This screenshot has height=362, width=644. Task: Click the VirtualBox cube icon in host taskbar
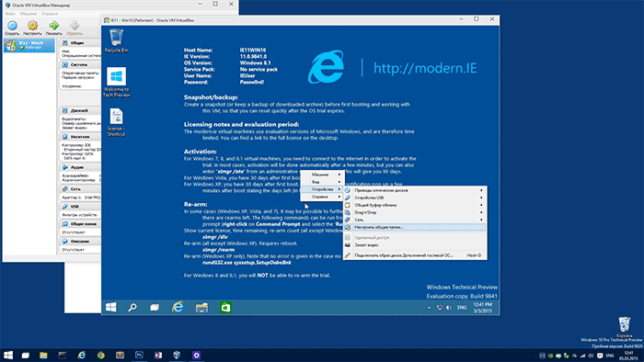(x=177, y=355)
